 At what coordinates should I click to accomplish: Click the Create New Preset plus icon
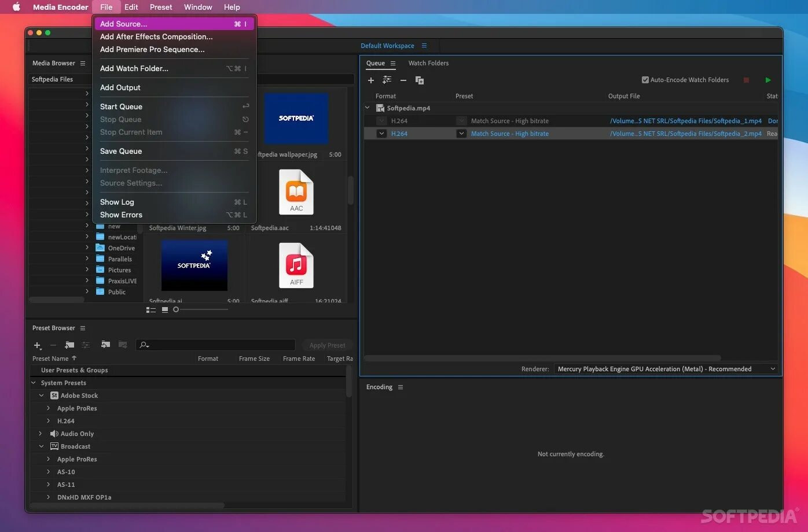(x=38, y=345)
